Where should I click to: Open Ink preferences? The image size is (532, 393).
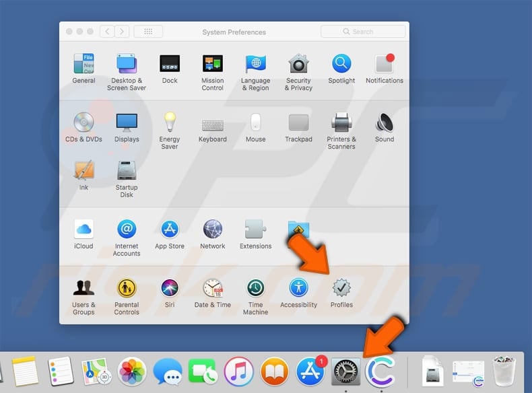[84, 170]
